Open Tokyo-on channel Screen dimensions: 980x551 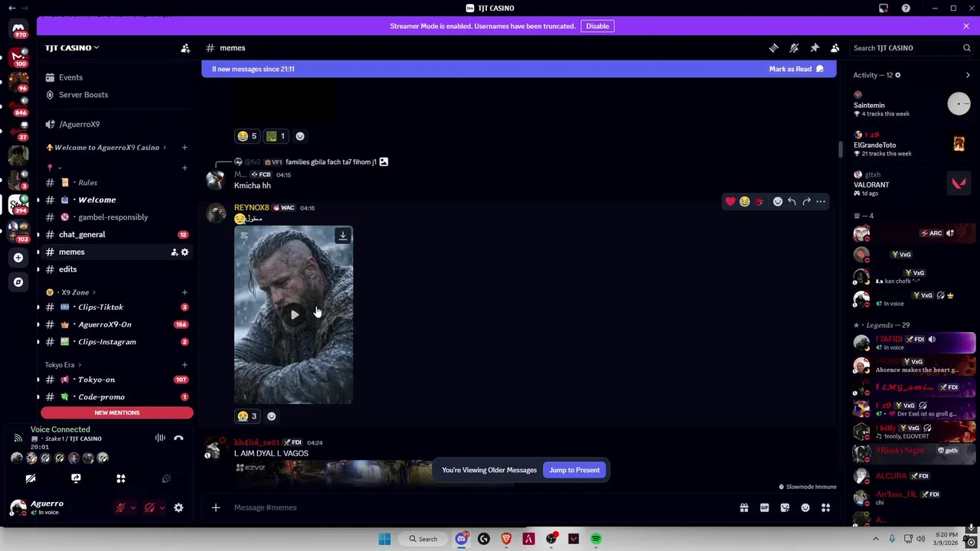click(96, 380)
